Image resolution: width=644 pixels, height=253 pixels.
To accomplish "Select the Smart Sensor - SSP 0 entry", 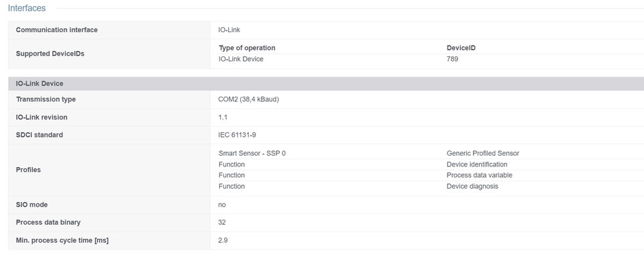I will [x=252, y=153].
